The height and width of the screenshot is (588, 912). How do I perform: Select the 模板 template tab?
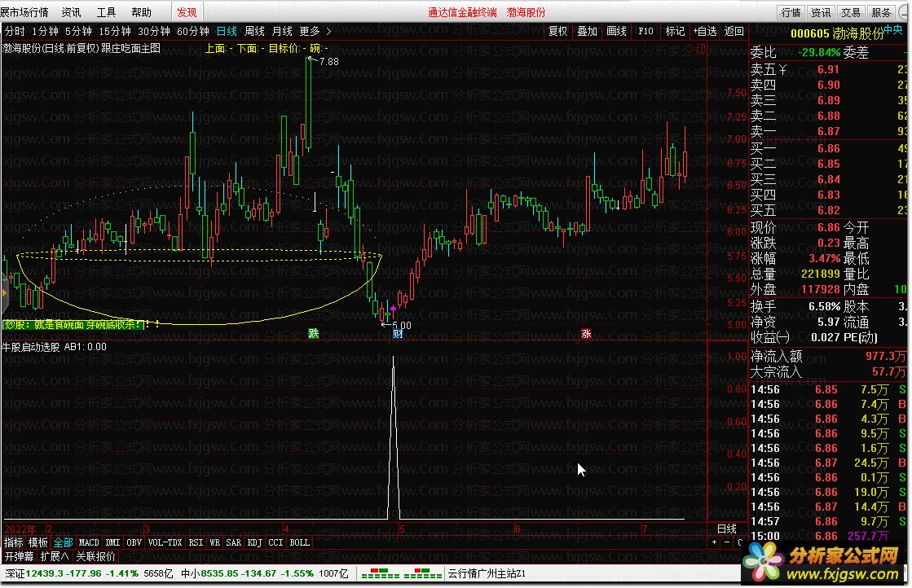(x=38, y=542)
